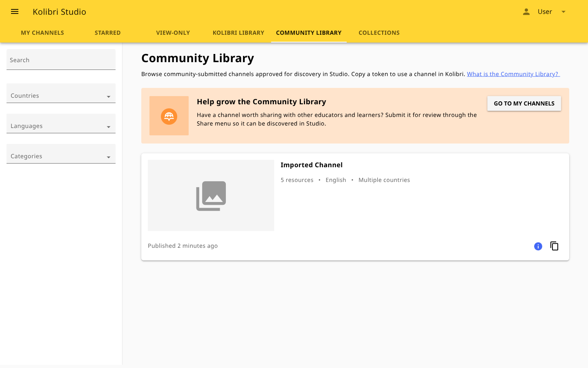
Task: Click the 'Multiple countries' label
Action: tap(384, 180)
